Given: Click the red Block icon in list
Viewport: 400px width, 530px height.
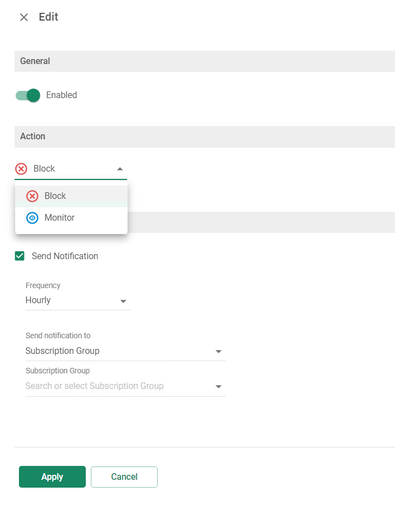Looking at the screenshot, I should [x=32, y=196].
